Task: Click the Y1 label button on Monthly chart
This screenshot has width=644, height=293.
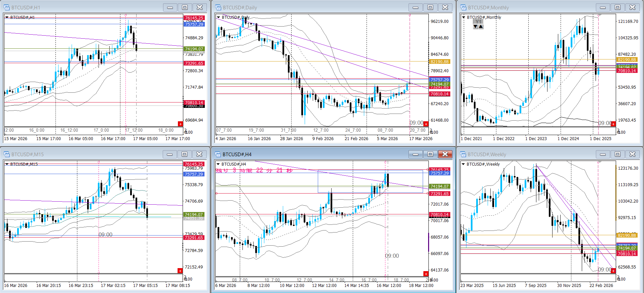Action: pyautogui.click(x=478, y=22)
